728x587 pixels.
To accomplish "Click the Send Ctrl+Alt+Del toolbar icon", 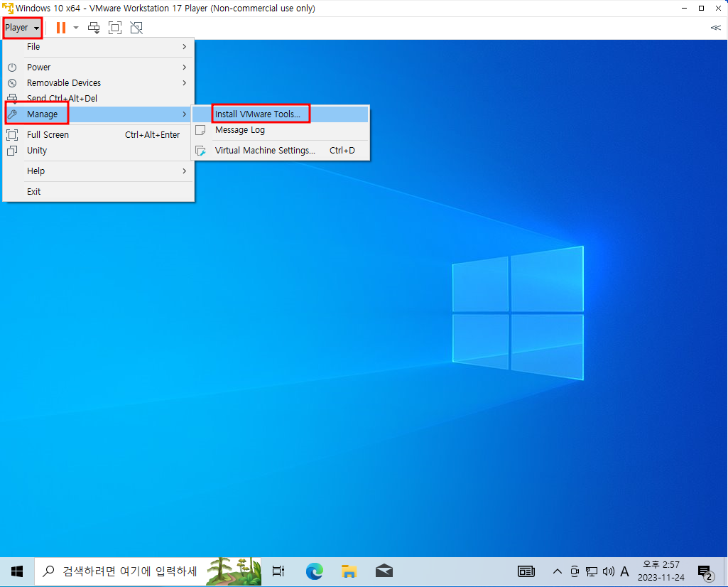I will [94, 28].
